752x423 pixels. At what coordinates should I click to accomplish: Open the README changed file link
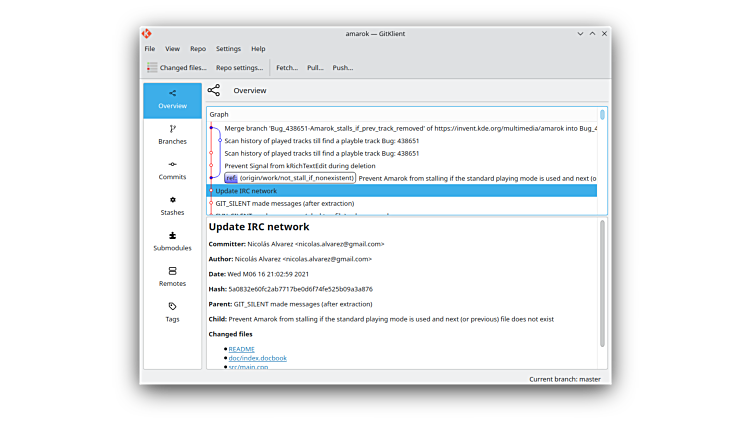click(x=241, y=349)
